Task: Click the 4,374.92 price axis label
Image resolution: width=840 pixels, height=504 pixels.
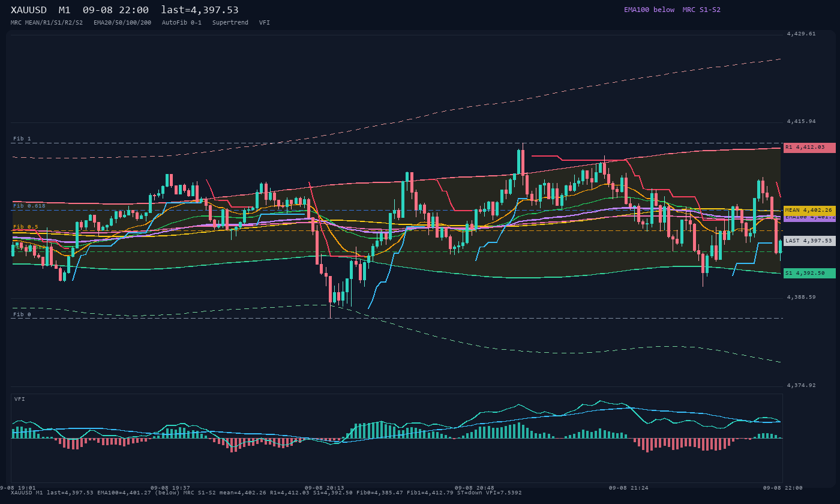Action: coord(801,385)
